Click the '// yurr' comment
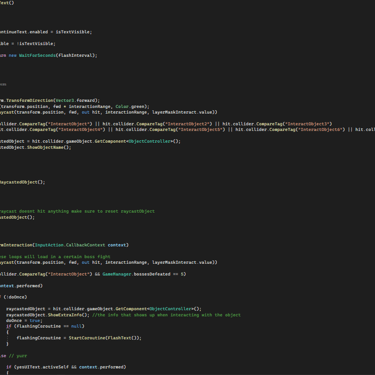 click(x=18, y=356)
